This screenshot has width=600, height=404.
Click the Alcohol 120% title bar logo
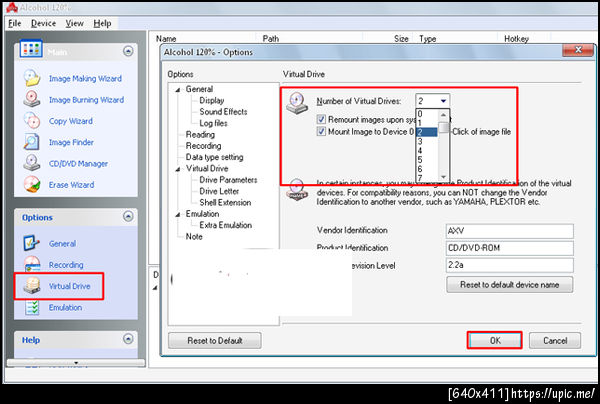[x=12, y=7]
